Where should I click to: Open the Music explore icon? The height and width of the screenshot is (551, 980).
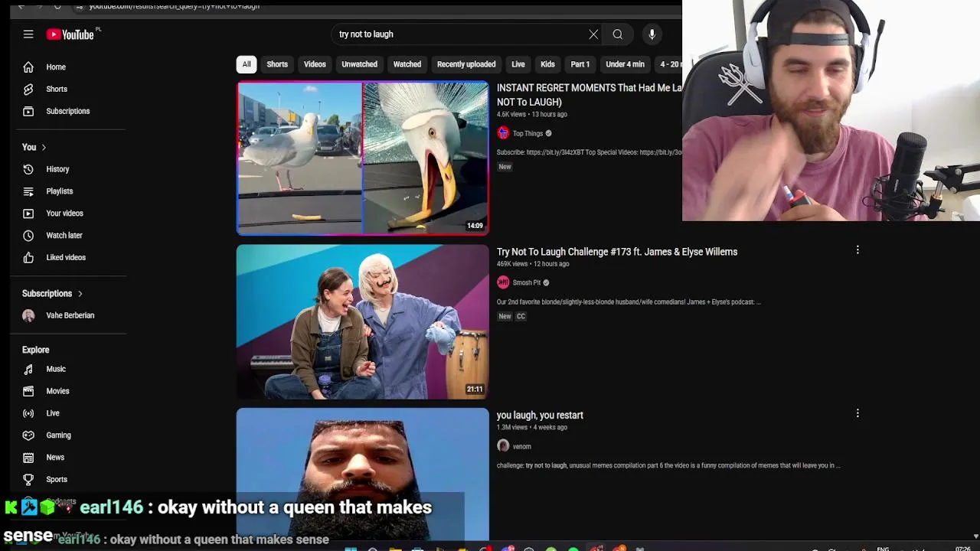tap(28, 370)
